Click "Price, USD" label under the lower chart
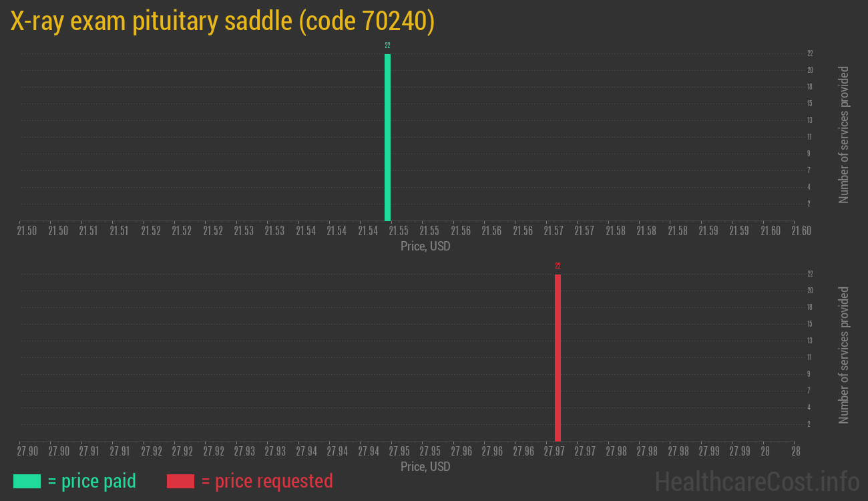The height and width of the screenshot is (501, 868). point(425,466)
